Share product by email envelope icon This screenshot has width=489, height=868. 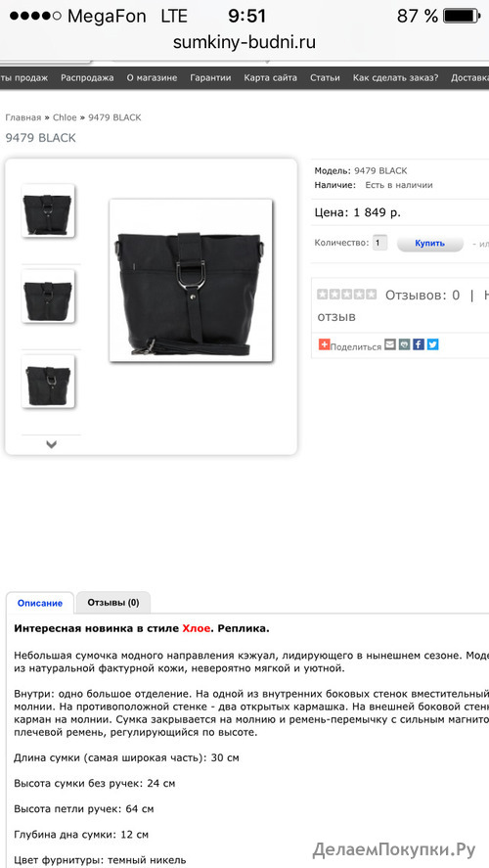click(390, 344)
